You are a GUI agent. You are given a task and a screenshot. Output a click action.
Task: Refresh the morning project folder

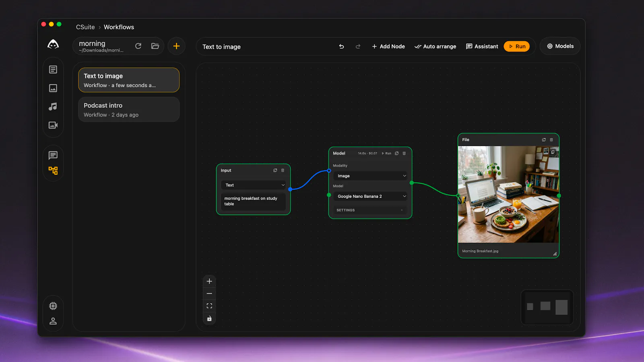(x=138, y=46)
